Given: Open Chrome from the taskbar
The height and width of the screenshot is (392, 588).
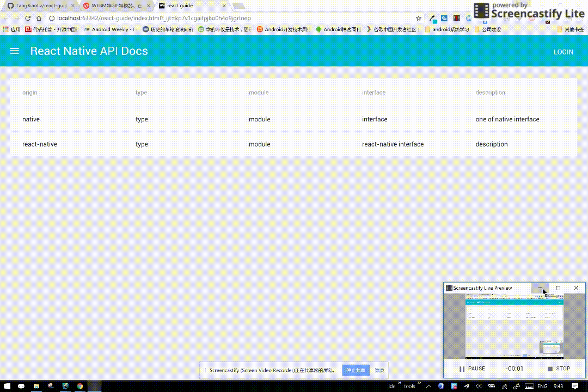Looking at the screenshot, I should click(80, 386).
